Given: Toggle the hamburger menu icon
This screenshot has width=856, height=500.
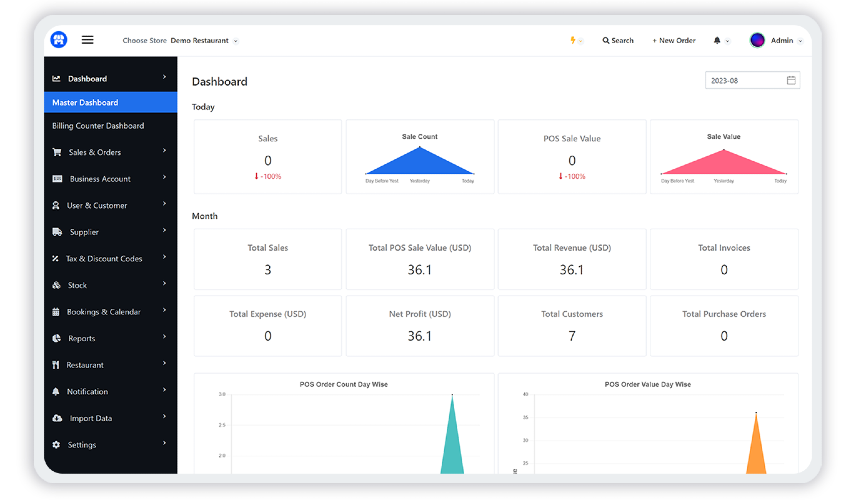Looking at the screenshot, I should coord(87,40).
